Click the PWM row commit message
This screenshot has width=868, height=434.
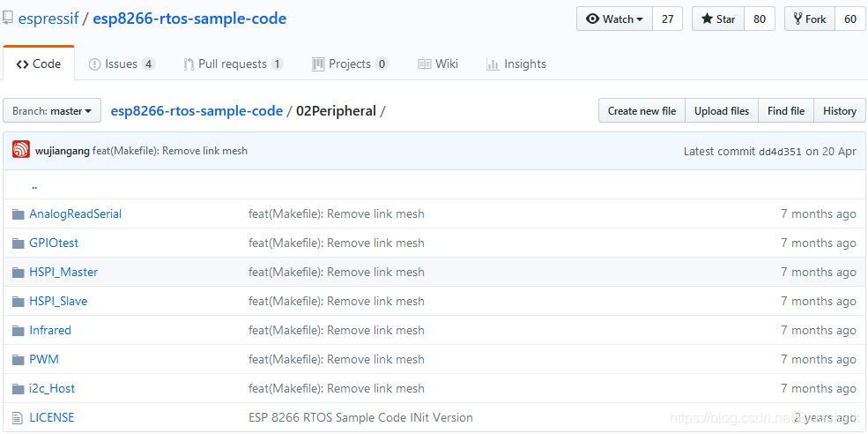337,360
